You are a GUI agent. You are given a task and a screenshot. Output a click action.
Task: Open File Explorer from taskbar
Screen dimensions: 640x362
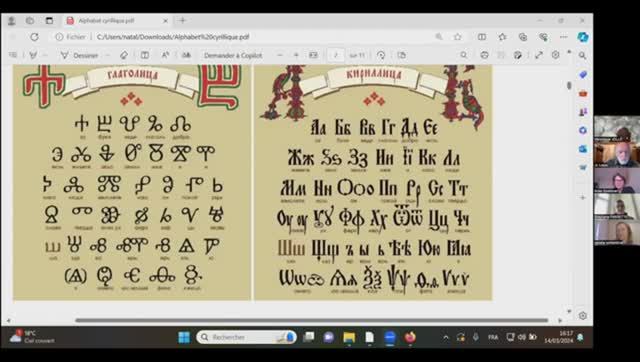pyautogui.click(x=349, y=337)
